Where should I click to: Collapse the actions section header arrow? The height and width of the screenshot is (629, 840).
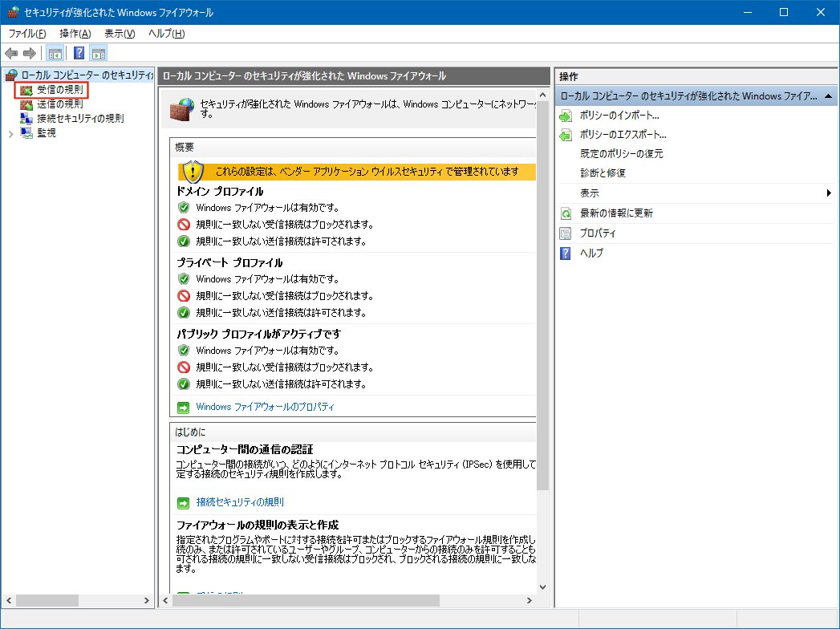point(828,96)
